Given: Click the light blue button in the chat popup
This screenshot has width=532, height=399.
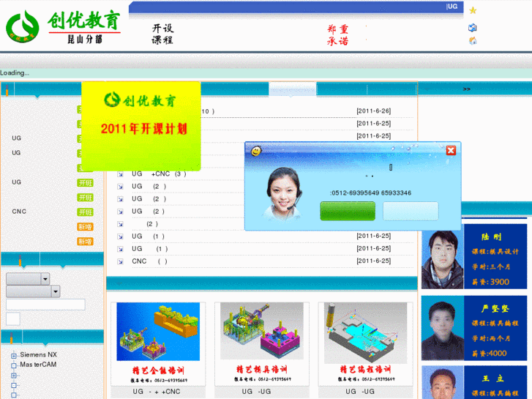Looking at the screenshot, I should click(411, 211).
